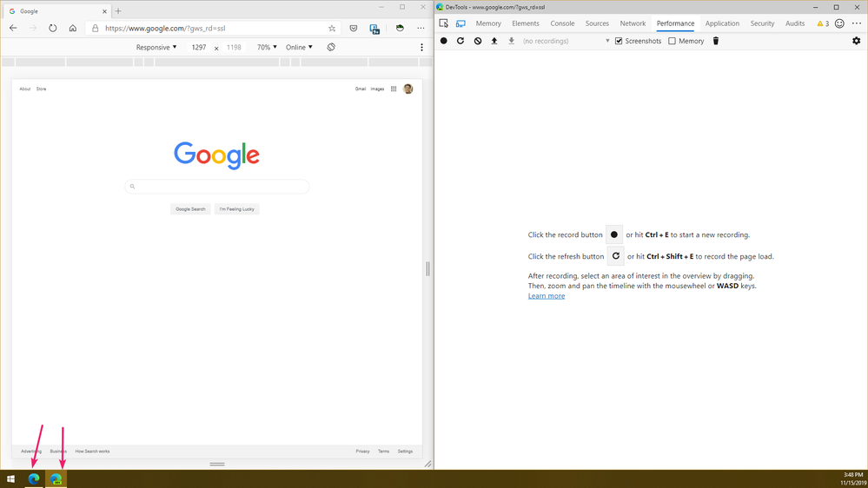Screen dimensions: 868x488
Task: Toggle device emulation icon in DevTools
Action: coord(461,23)
